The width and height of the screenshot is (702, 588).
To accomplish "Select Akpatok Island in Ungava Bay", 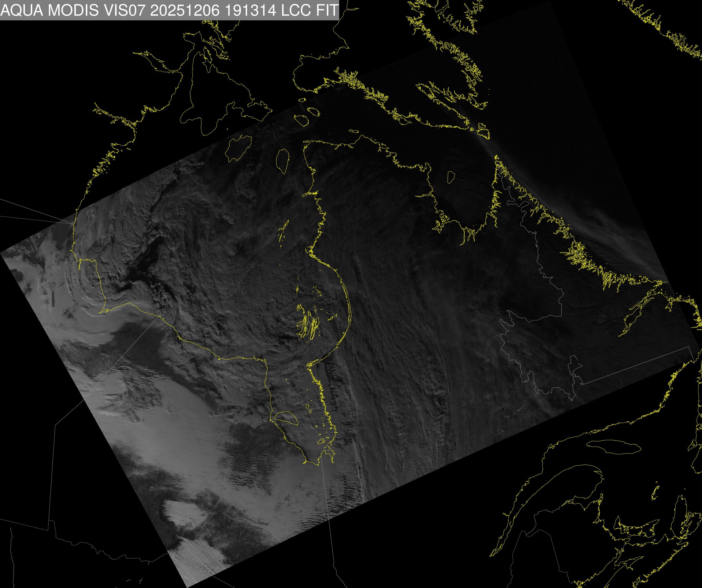I will pos(451,177).
